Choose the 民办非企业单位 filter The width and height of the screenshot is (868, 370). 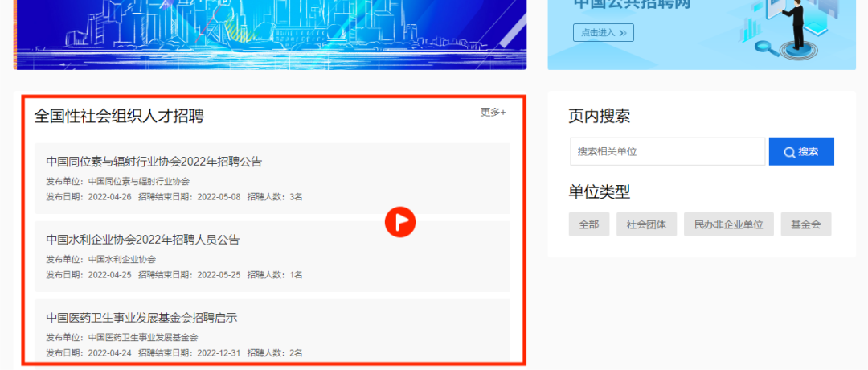[729, 224]
